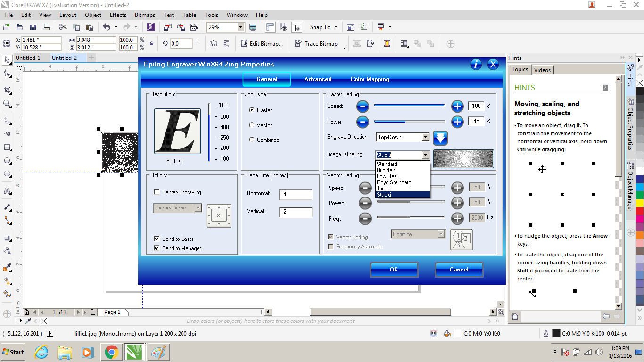
Task: Collapse the Image Dithering dropdown arrow
Action: (425, 155)
